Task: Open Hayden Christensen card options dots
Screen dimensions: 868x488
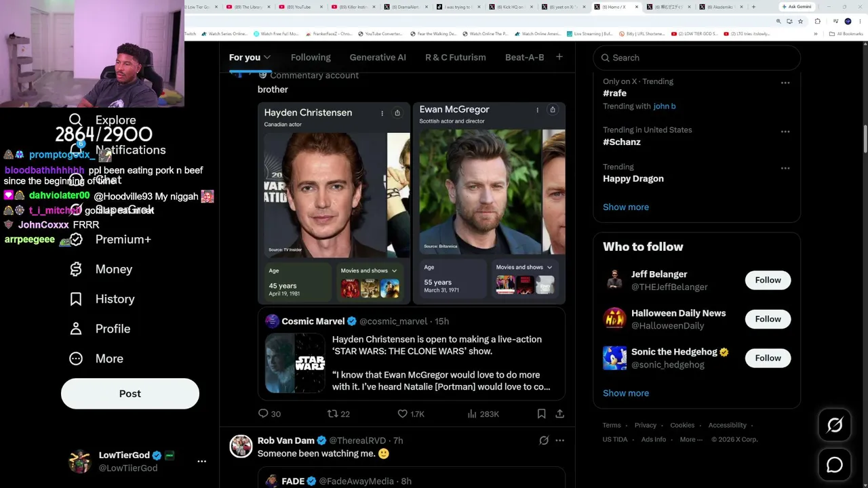Action: pyautogui.click(x=382, y=113)
